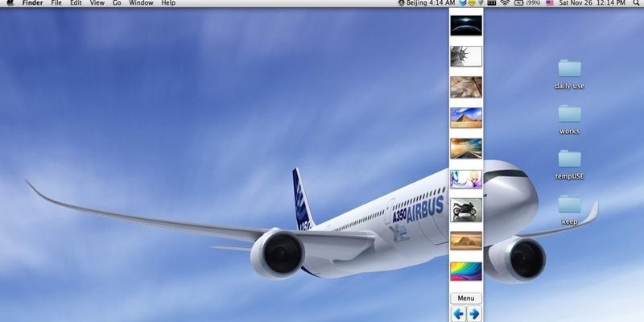Screen dimensions: 644x322
Task: Open the Window menu
Action: 141,3
